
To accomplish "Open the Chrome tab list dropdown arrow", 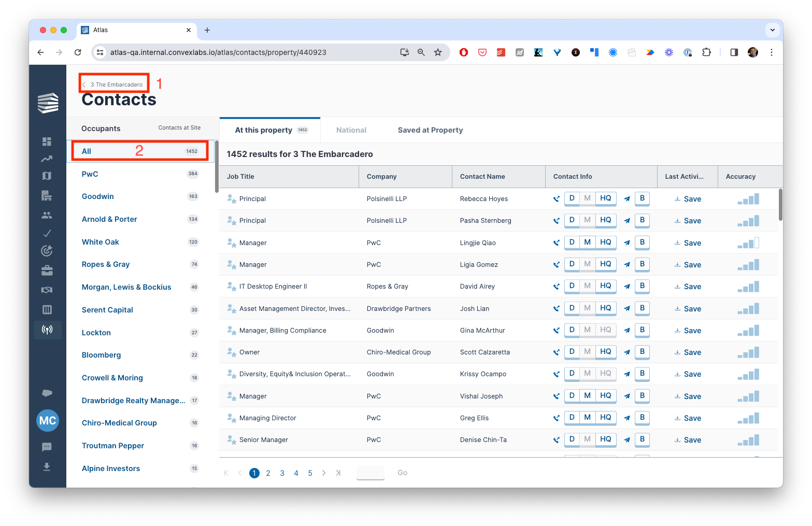I will [x=772, y=30].
